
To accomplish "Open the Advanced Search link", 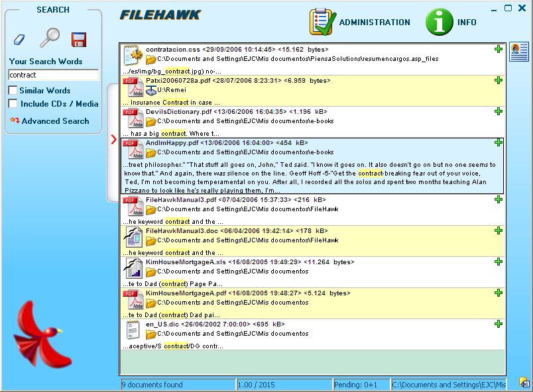I will (x=56, y=121).
